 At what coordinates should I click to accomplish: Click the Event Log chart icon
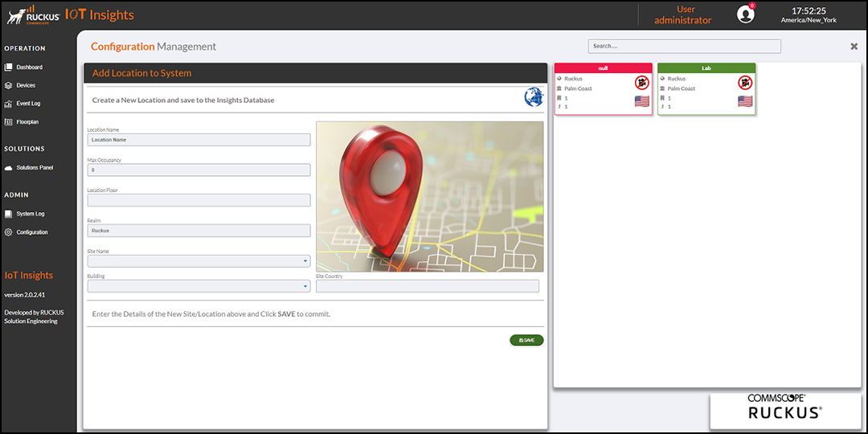8,104
